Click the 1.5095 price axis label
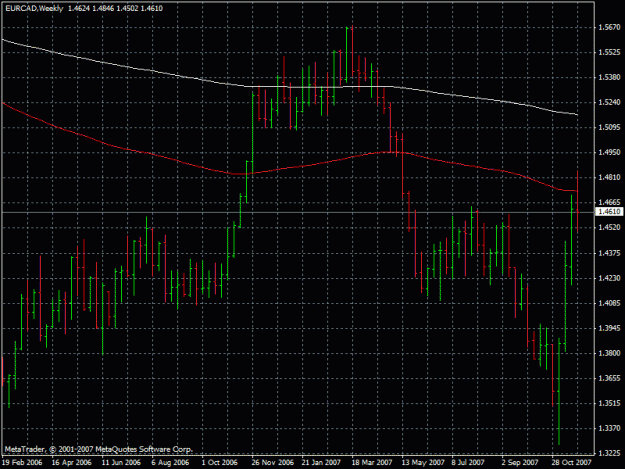 (x=609, y=128)
